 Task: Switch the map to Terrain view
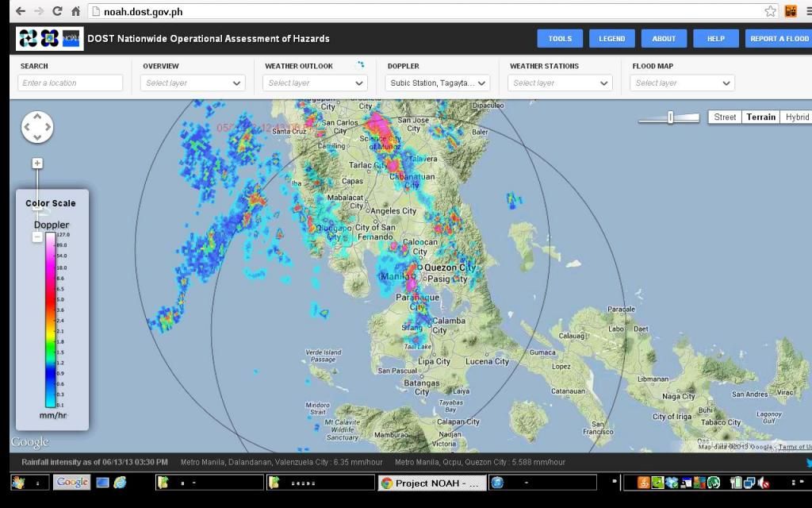click(x=760, y=117)
